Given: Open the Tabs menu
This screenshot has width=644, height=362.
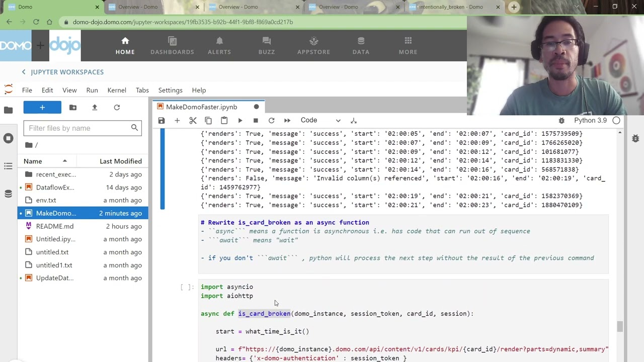Looking at the screenshot, I should 142,90.
